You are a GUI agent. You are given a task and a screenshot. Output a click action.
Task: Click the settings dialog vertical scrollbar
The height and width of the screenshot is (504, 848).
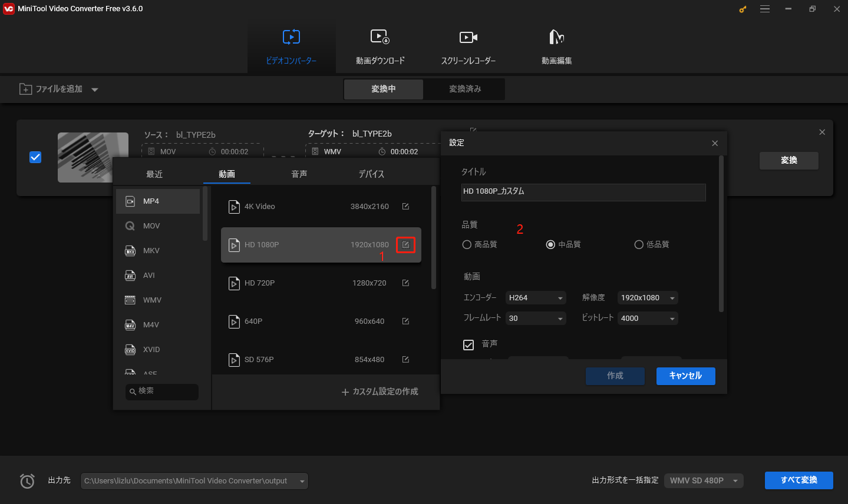tap(721, 234)
